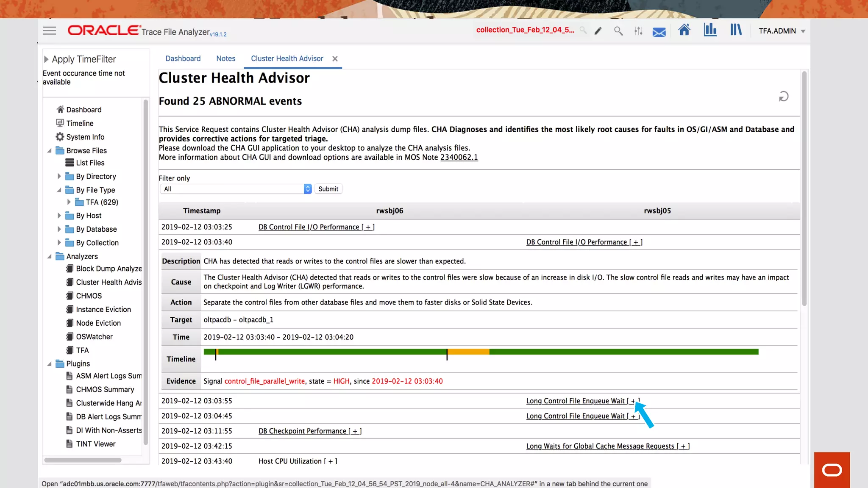868x488 pixels.
Task: Expand the Apply TimeFilter section
Action: pos(46,59)
